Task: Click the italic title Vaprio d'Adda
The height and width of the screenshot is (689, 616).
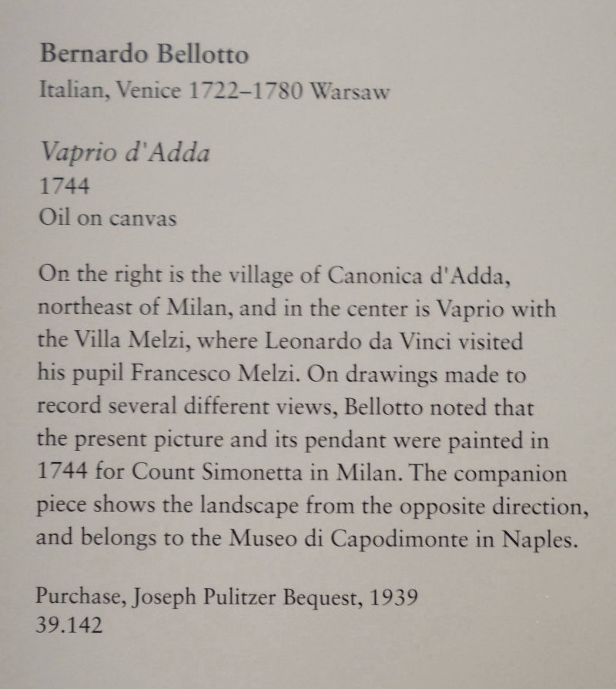Action: (x=126, y=152)
